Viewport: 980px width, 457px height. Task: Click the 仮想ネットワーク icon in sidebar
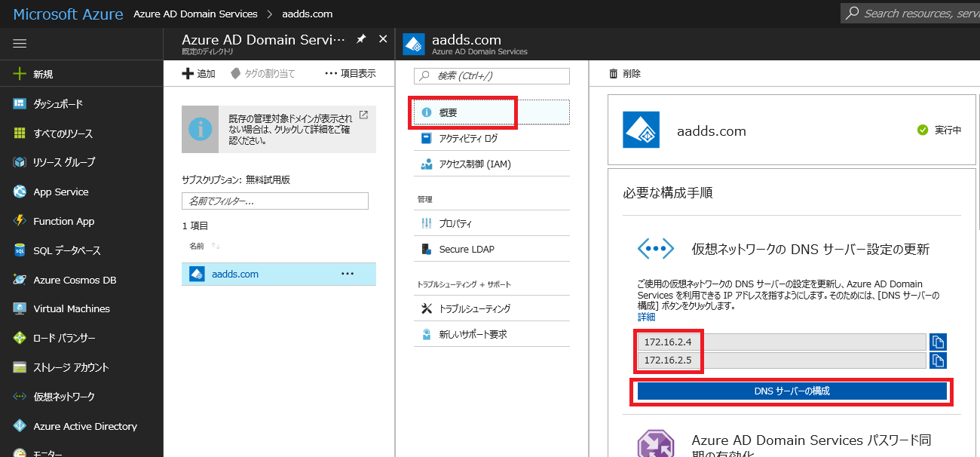[20, 397]
